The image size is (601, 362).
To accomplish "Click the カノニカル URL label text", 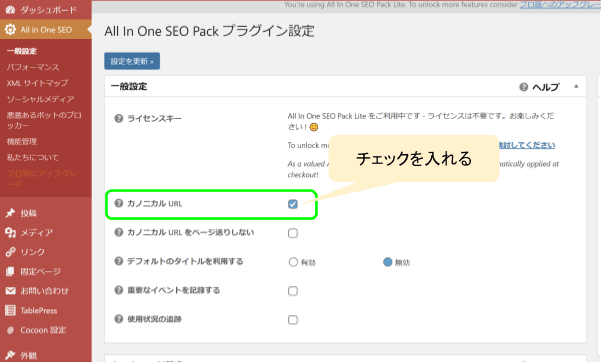I will coord(155,204).
